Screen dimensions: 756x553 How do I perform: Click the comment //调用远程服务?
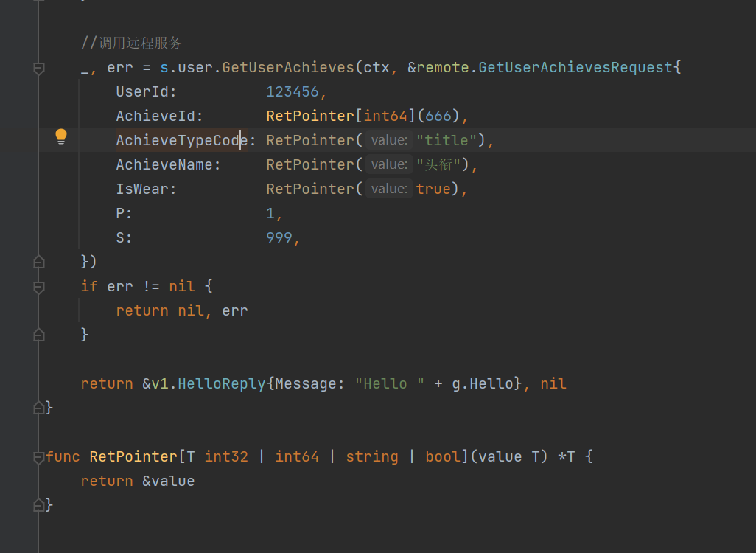pyautogui.click(x=131, y=43)
